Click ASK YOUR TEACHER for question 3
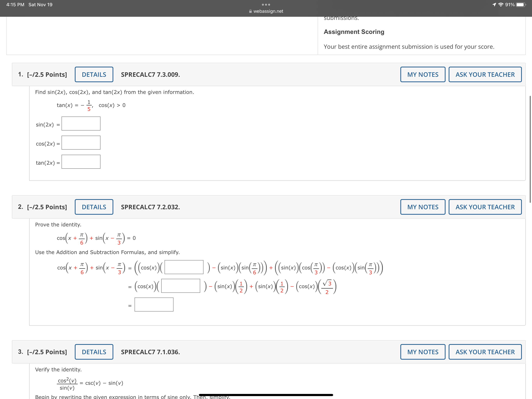 pyautogui.click(x=485, y=352)
